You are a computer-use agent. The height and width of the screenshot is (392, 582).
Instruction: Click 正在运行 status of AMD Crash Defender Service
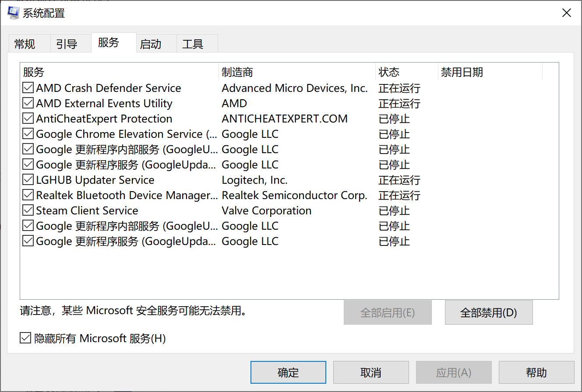pyautogui.click(x=399, y=88)
